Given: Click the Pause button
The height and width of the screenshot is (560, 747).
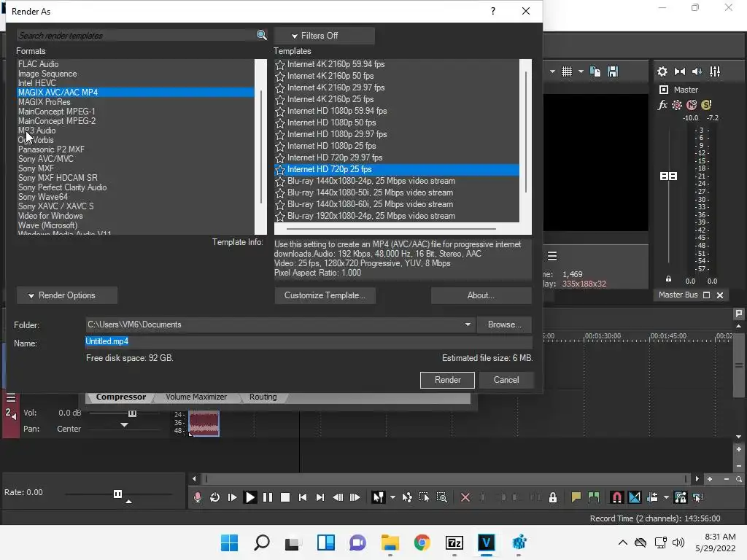Looking at the screenshot, I should tap(268, 497).
